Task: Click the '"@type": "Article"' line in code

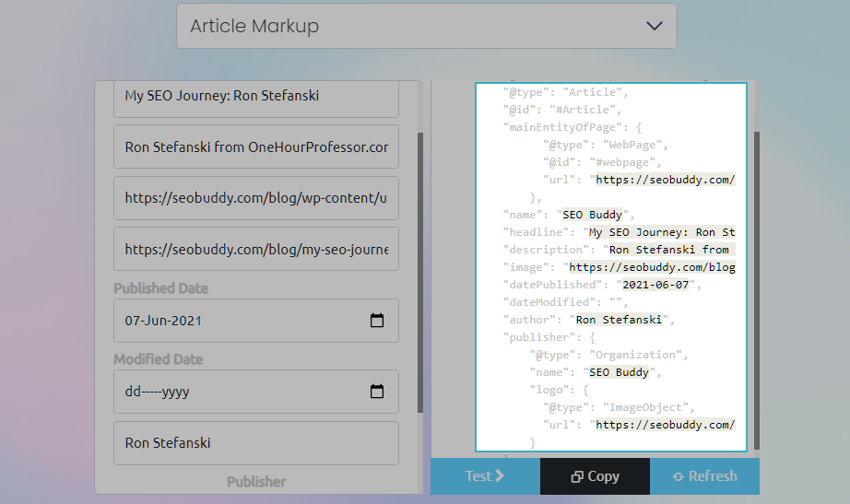Action: 565,92
